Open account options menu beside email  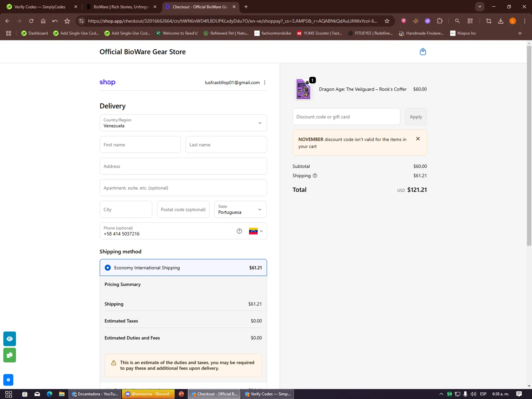(x=265, y=83)
